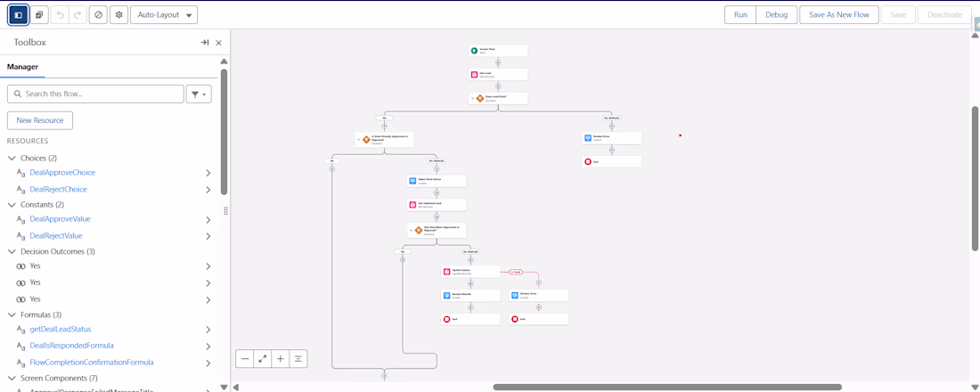Show details chevron for DealIsRespondedFormula

click(x=208, y=347)
